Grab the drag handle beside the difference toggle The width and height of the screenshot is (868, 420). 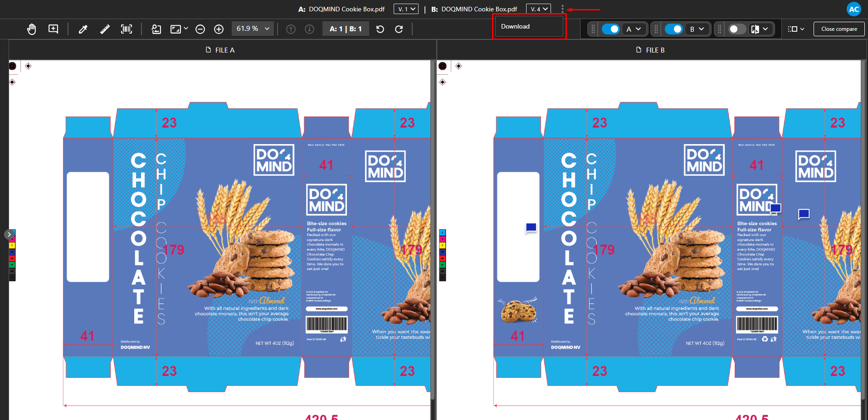coord(720,29)
